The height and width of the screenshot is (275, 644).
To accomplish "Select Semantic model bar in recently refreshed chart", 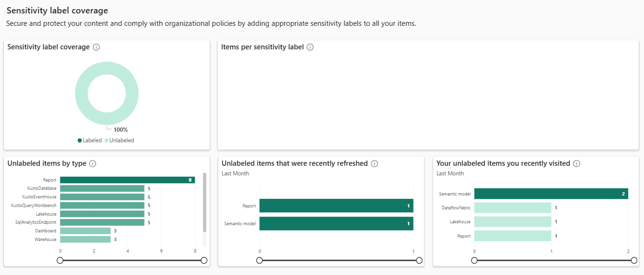I will (x=336, y=223).
